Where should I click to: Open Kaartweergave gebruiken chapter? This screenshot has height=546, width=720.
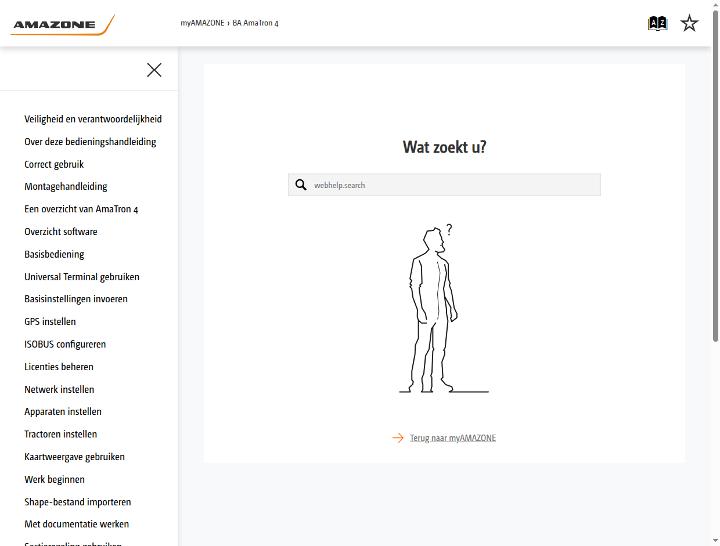[74, 456]
